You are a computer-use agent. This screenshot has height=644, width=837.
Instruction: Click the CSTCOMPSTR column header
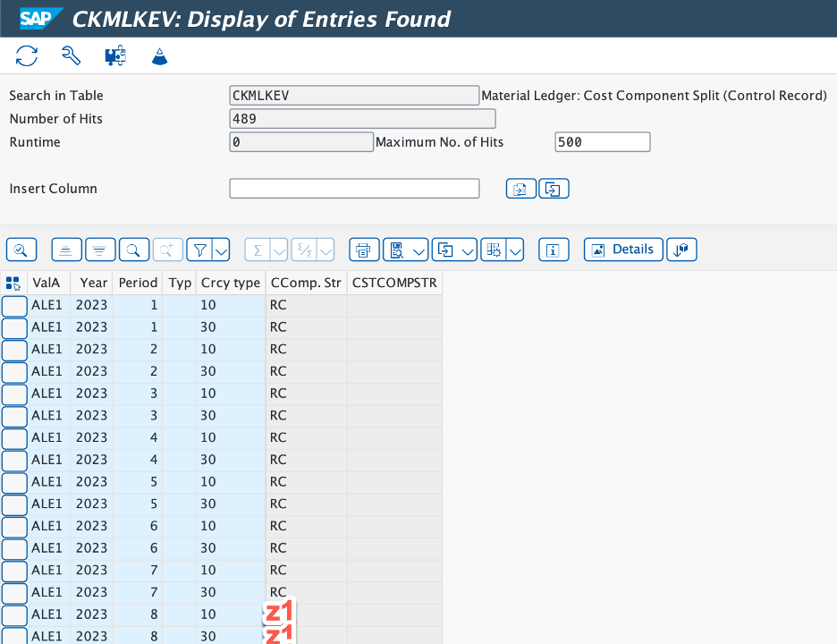[x=394, y=283]
